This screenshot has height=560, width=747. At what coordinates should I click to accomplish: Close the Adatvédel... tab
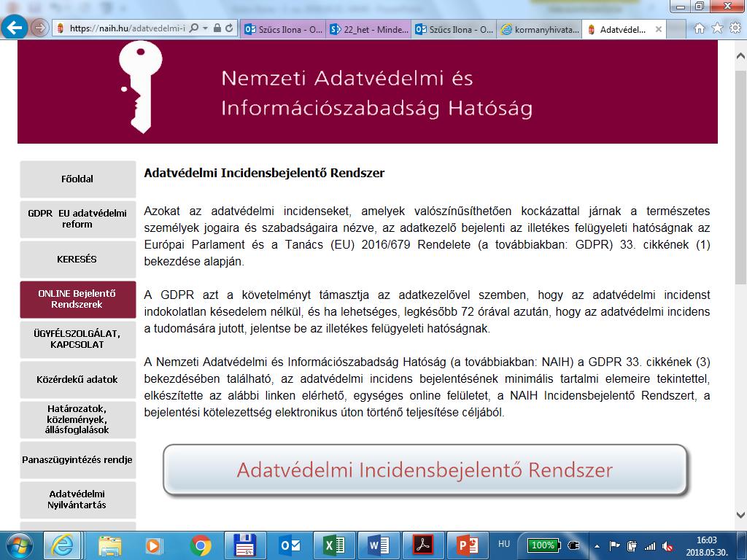(659, 29)
